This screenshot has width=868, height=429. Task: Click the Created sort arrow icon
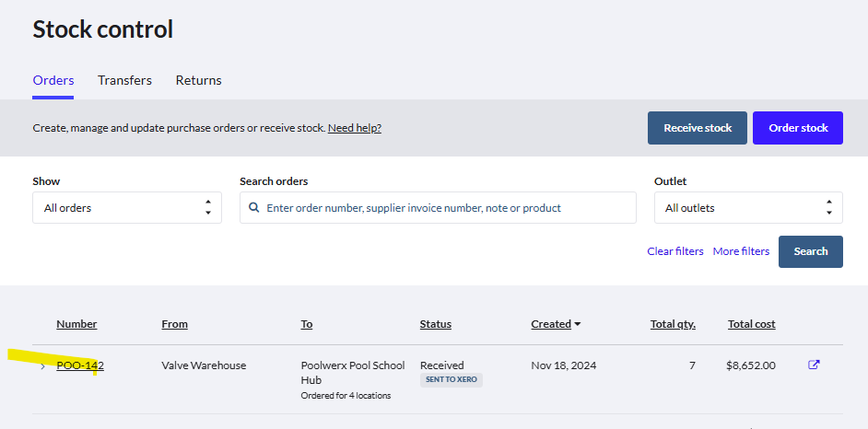coord(578,324)
